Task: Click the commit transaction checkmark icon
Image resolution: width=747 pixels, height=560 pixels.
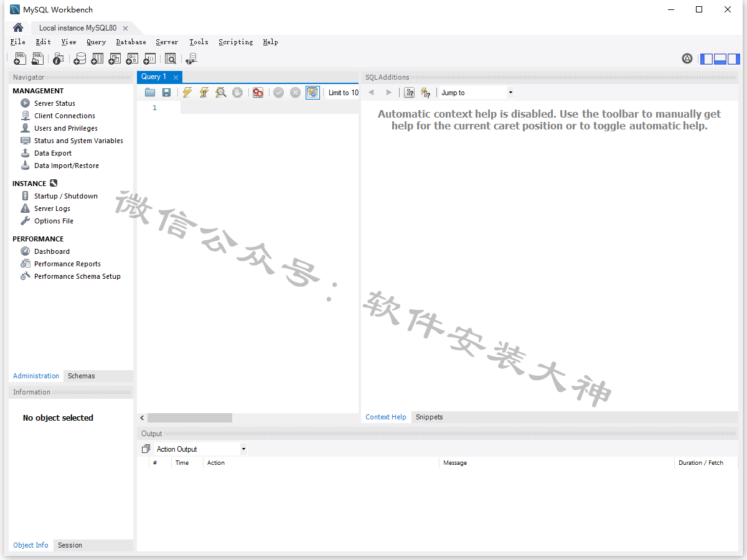Action: [x=278, y=93]
